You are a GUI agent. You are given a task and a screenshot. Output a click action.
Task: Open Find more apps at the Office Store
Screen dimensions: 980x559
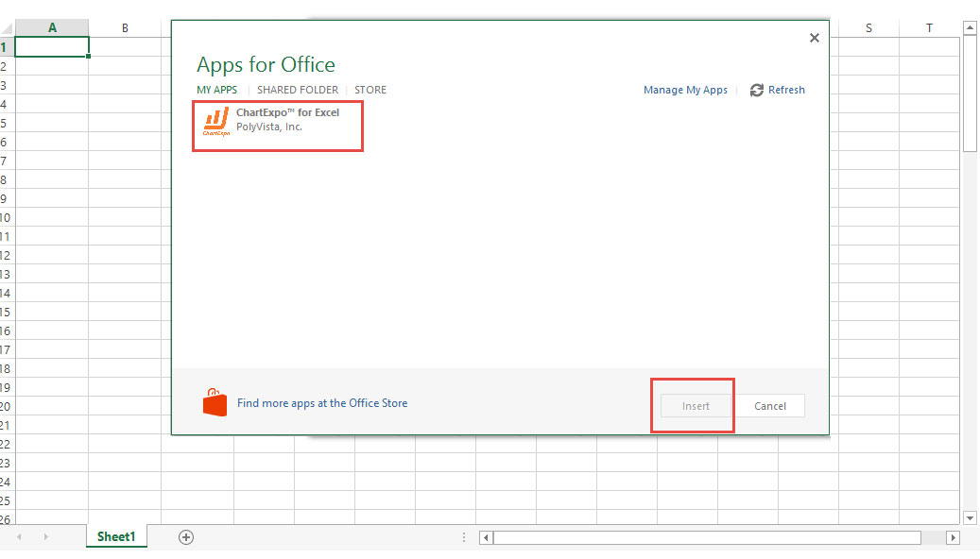(x=322, y=403)
